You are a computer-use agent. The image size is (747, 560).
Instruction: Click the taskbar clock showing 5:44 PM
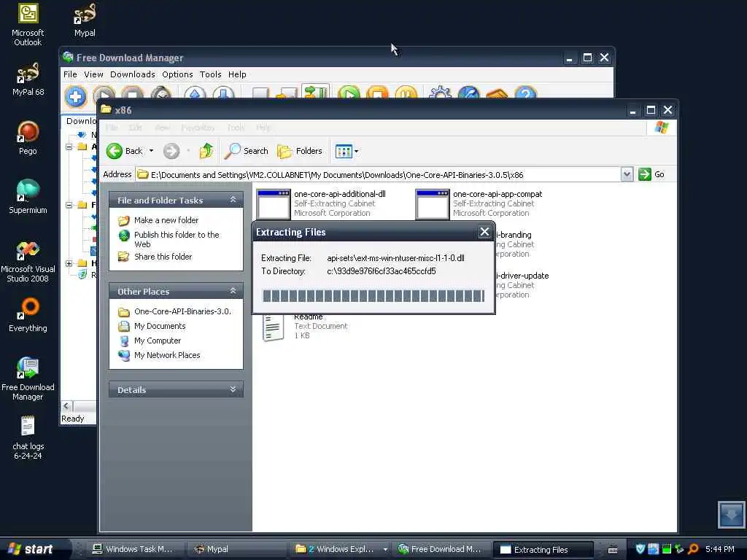pyautogui.click(x=720, y=549)
